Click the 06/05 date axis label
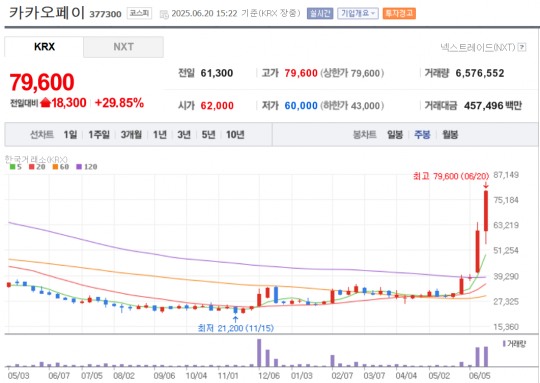The width and height of the screenshot is (540, 383). point(481,375)
